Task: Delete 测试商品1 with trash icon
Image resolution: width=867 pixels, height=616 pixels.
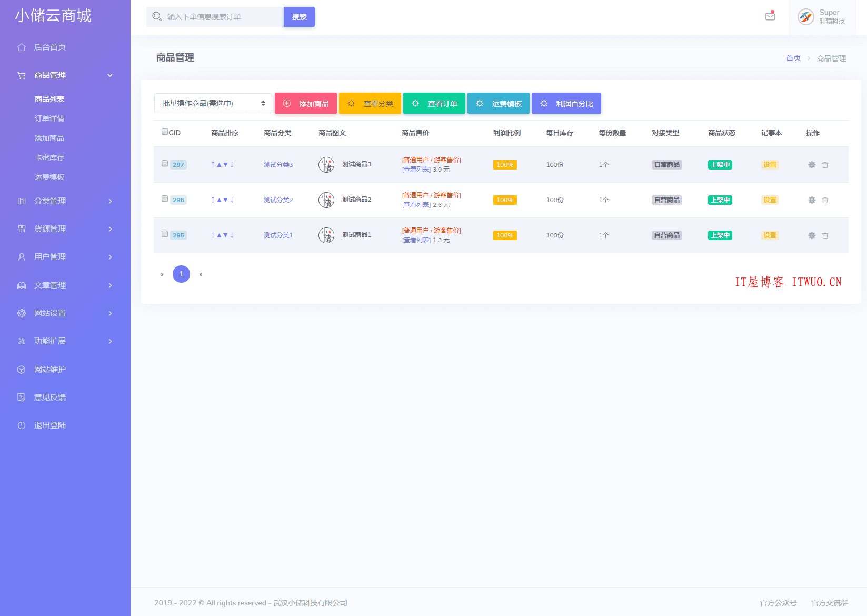Action: 825,235
